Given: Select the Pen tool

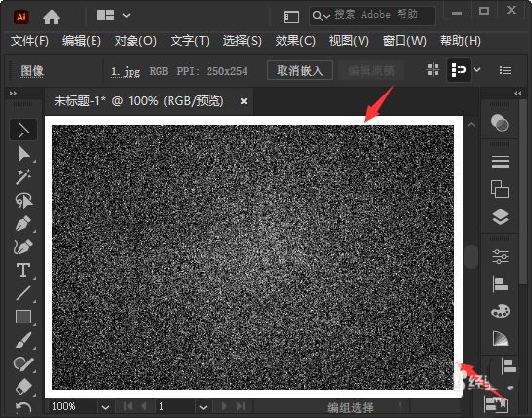Looking at the screenshot, I should pyautogui.click(x=23, y=223).
